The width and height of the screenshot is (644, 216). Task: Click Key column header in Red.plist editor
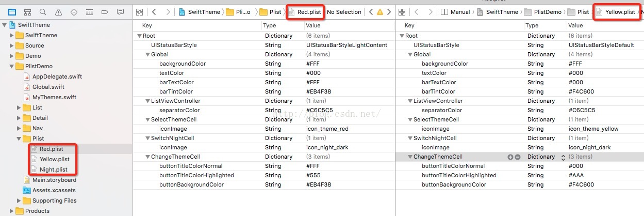[x=147, y=25]
